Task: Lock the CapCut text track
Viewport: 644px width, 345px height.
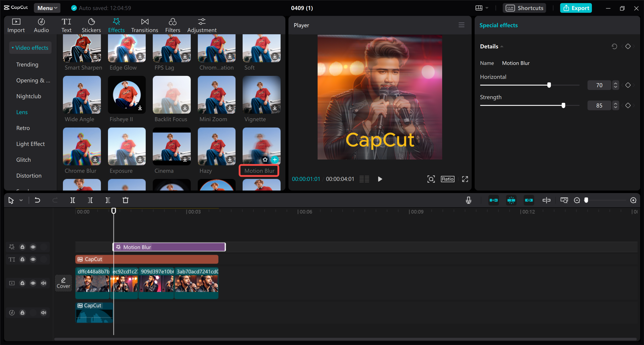Action: click(22, 259)
